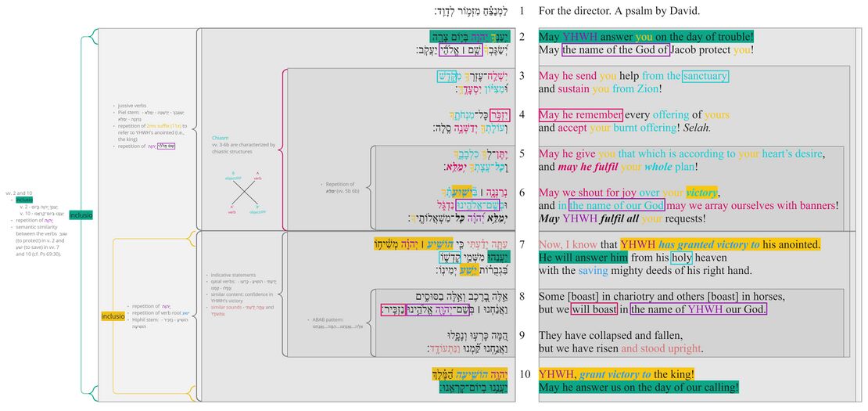The image size is (868, 411).
Task: Click the boxed word 'holy' in verse 7
Action: (681, 258)
